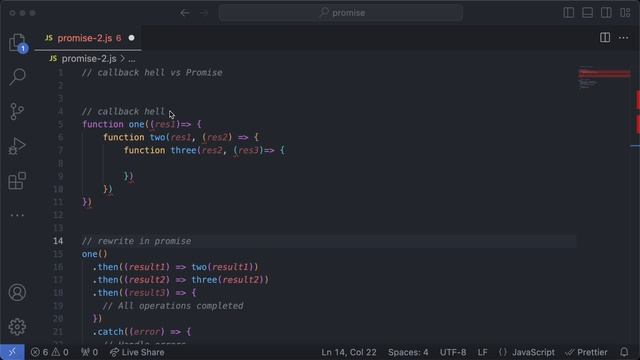Change indentation via Spaces: 4
The height and width of the screenshot is (360, 640).
tap(408, 352)
